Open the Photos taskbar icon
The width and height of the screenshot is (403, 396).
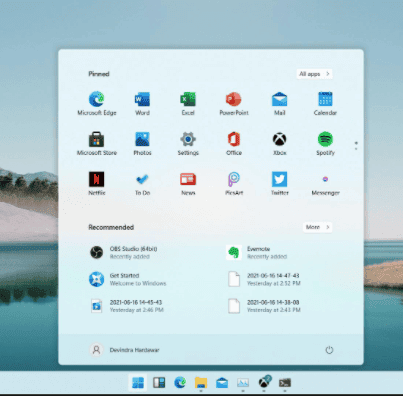click(243, 383)
